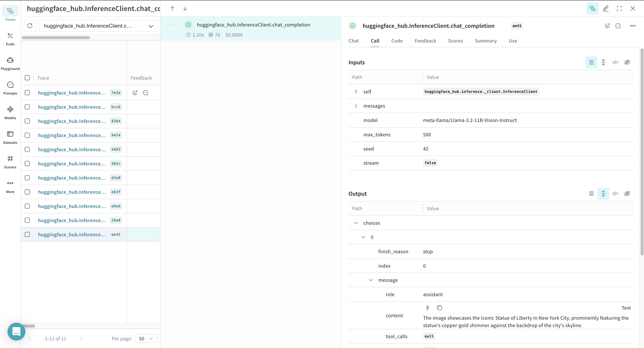Switch Inputs to list view
Viewport: 644px width, 348px height.
[x=591, y=62]
